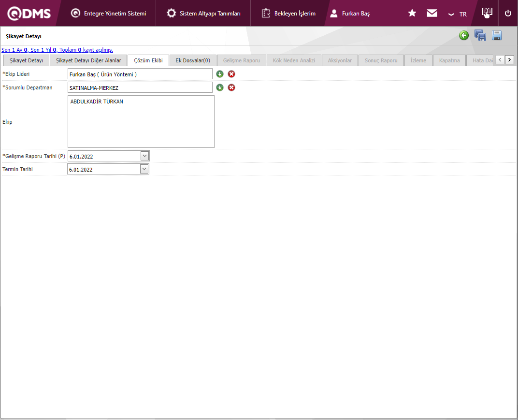Click the Sorumlu Departman input field
The image size is (518, 420).
click(140, 87)
